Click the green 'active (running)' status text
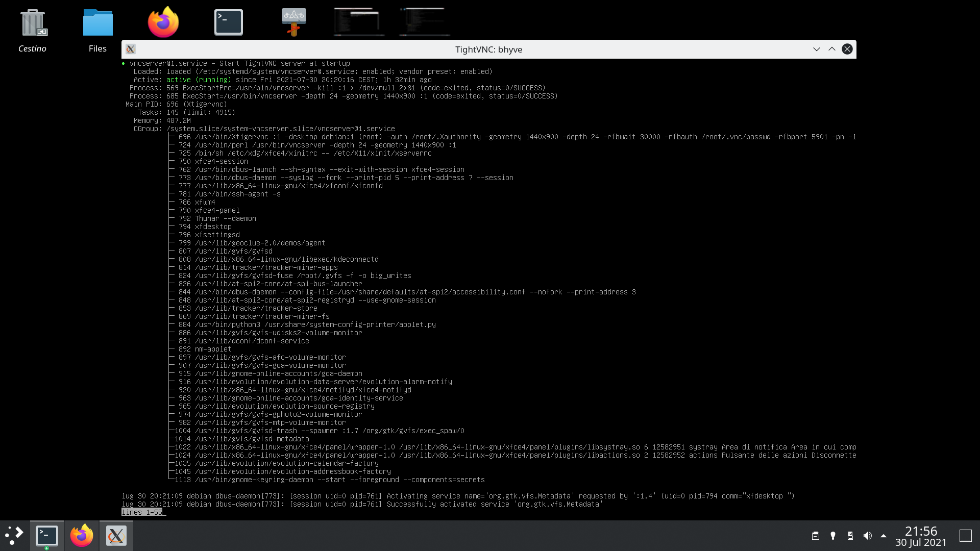 click(199, 80)
